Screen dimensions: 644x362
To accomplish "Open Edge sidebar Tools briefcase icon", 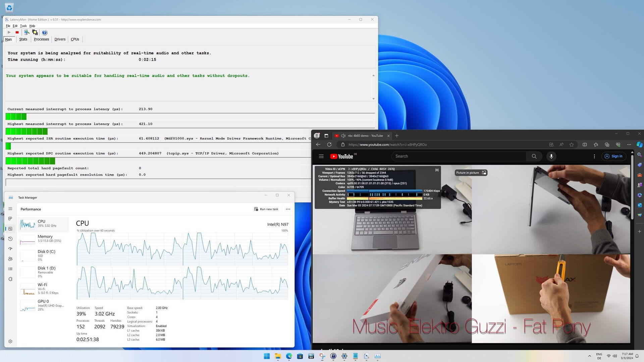I will (639, 175).
